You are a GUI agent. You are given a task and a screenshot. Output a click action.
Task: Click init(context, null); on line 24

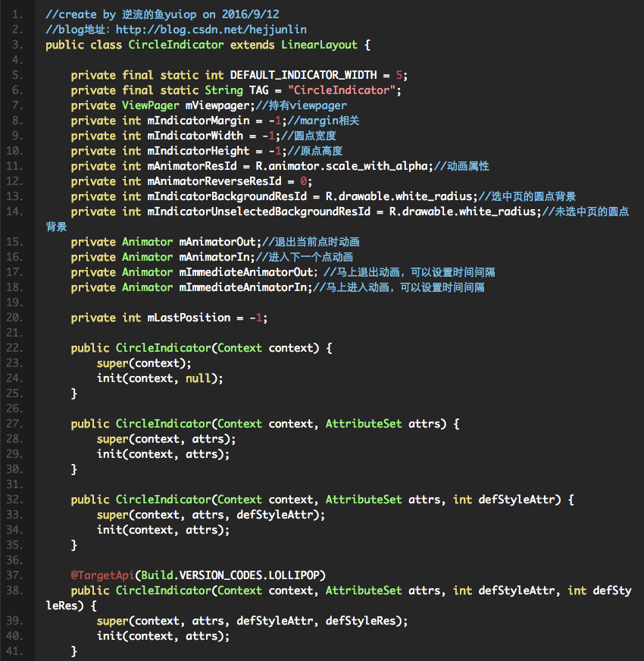[160, 378]
